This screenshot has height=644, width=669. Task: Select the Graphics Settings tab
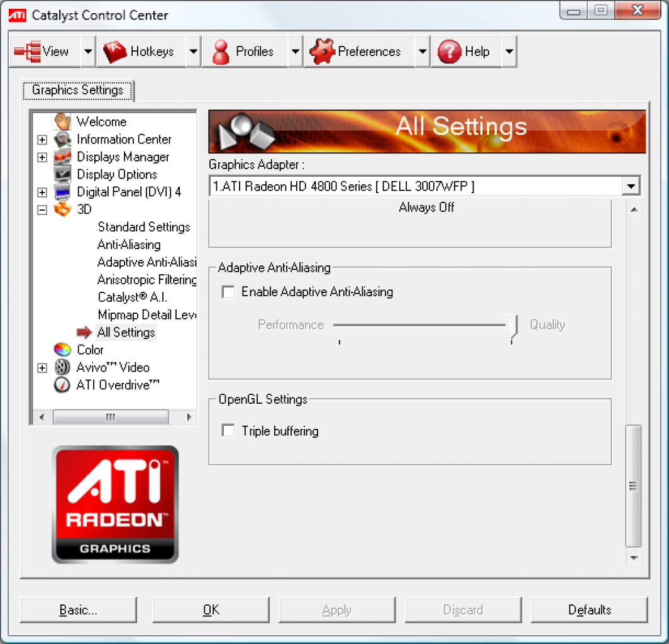(x=78, y=90)
